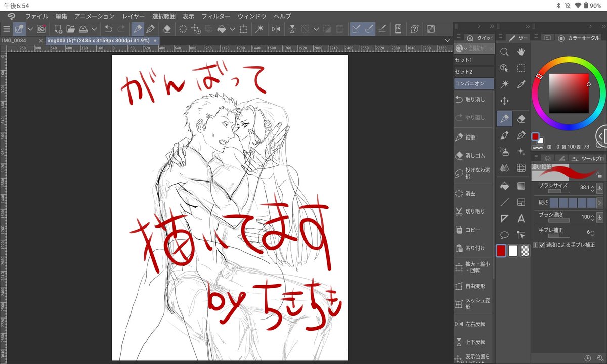Viewport: 607px width, 364px height.
Task: Toggle snap to special ruler
Action: point(369,29)
